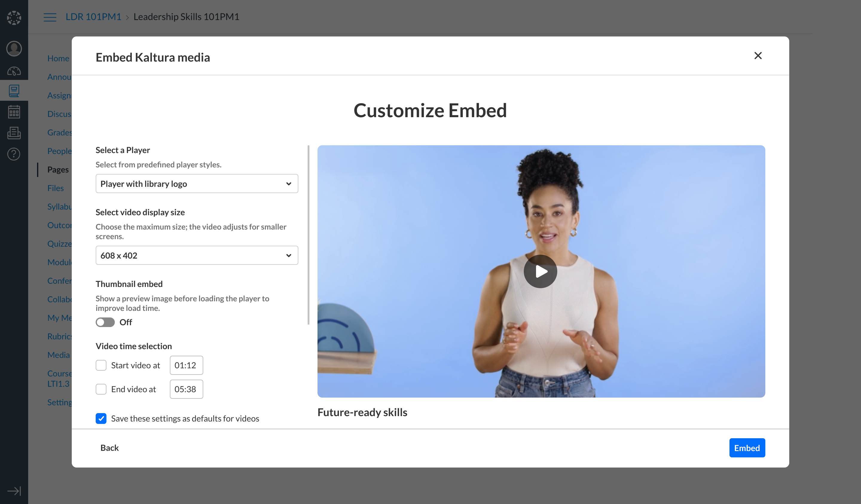Enable the Start video at checkbox
Image resolution: width=861 pixels, height=504 pixels.
click(x=101, y=365)
